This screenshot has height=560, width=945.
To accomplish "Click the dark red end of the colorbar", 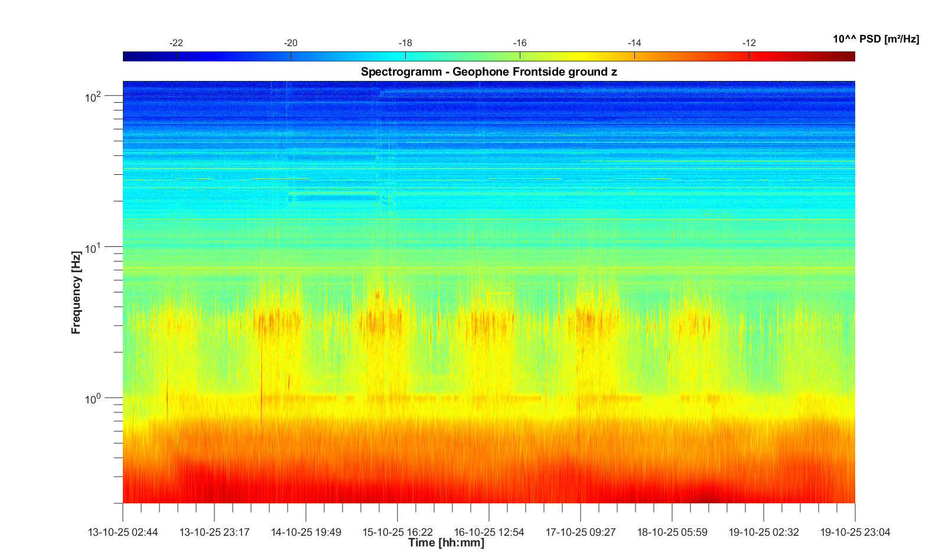I will [849, 57].
